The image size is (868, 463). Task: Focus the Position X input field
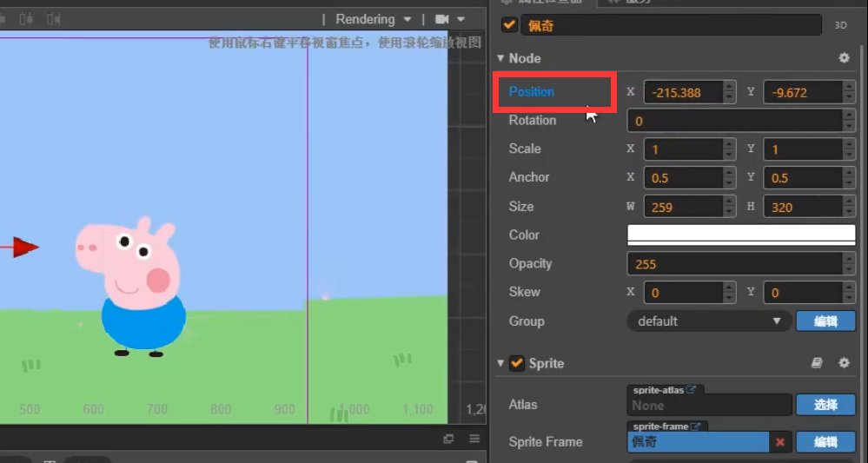(x=683, y=92)
